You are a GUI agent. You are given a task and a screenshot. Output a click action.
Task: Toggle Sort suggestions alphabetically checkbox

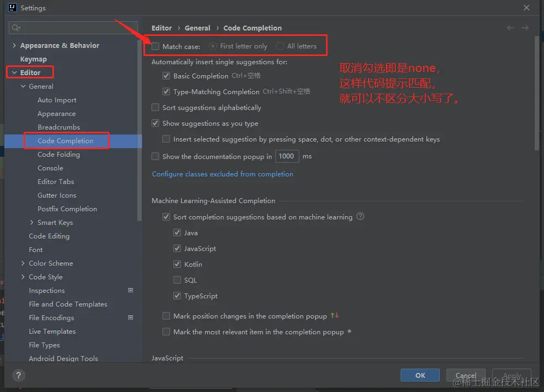tap(156, 108)
